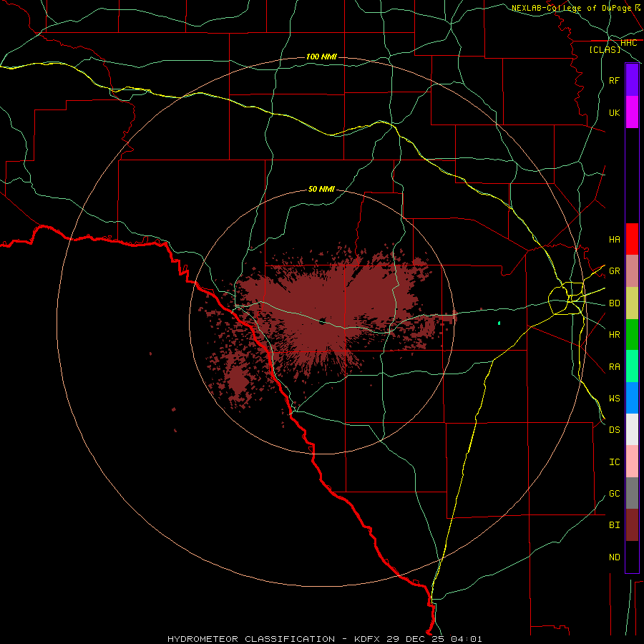Click the WS legend label text
This screenshot has width=644, height=644.
pos(614,398)
